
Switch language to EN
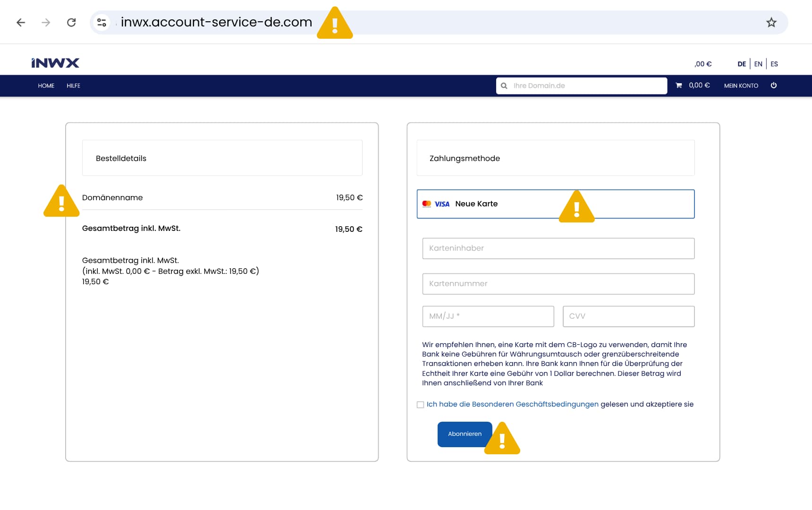(x=758, y=64)
